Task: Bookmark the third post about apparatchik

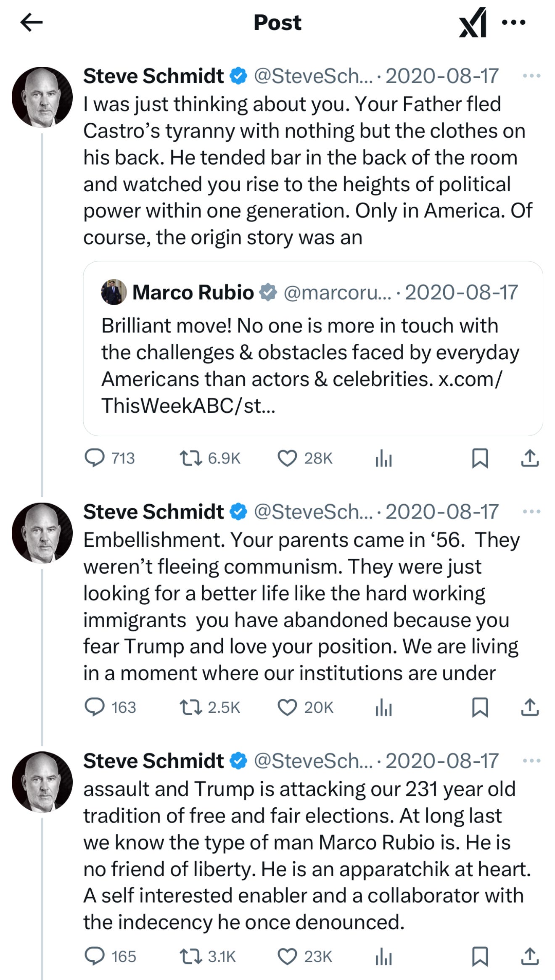Action: [x=480, y=956]
